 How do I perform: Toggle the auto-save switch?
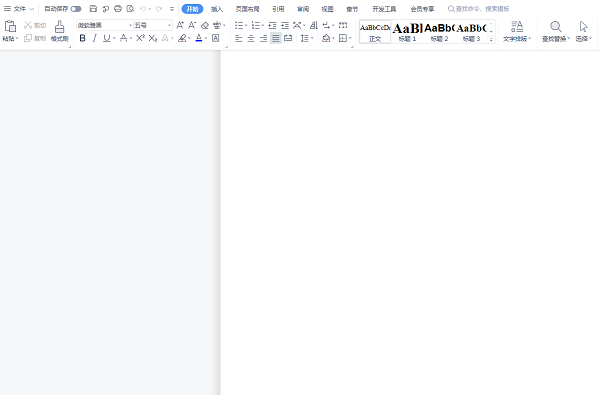pos(76,8)
